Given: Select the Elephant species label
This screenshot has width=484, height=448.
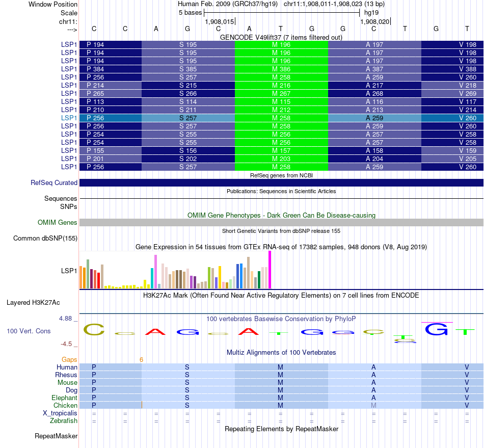Looking at the screenshot, I should point(64,398).
